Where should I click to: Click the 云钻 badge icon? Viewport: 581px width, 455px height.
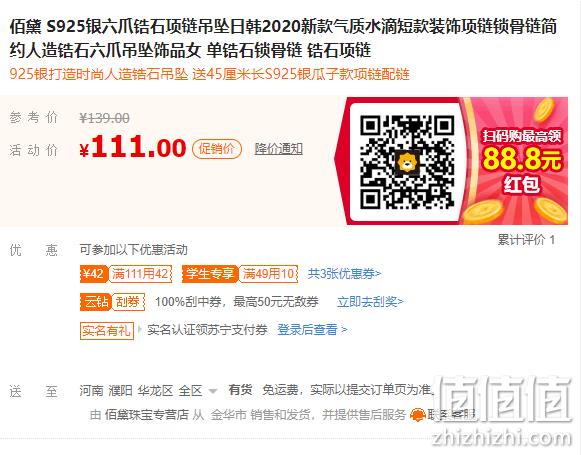[x=96, y=302]
